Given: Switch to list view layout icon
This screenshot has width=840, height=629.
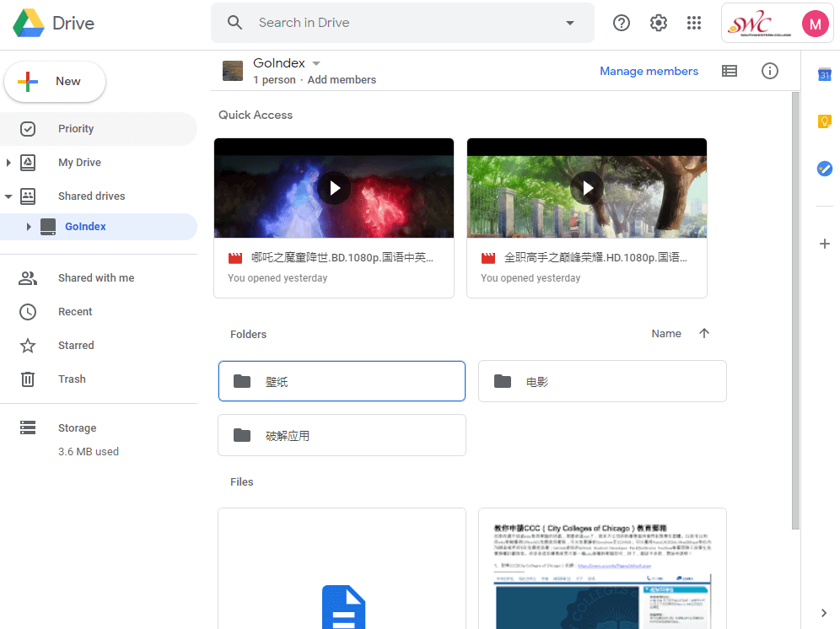Looking at the screenshot, I should (730, 71).
